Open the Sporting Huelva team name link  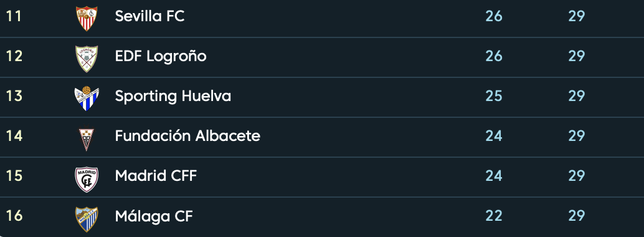[x=173, y=96]
